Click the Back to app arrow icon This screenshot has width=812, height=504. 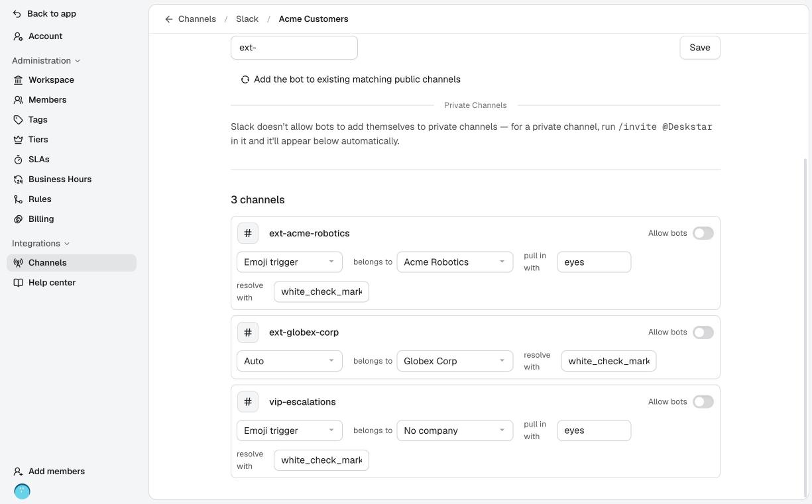pyautogui.click(x=18, y=14)
